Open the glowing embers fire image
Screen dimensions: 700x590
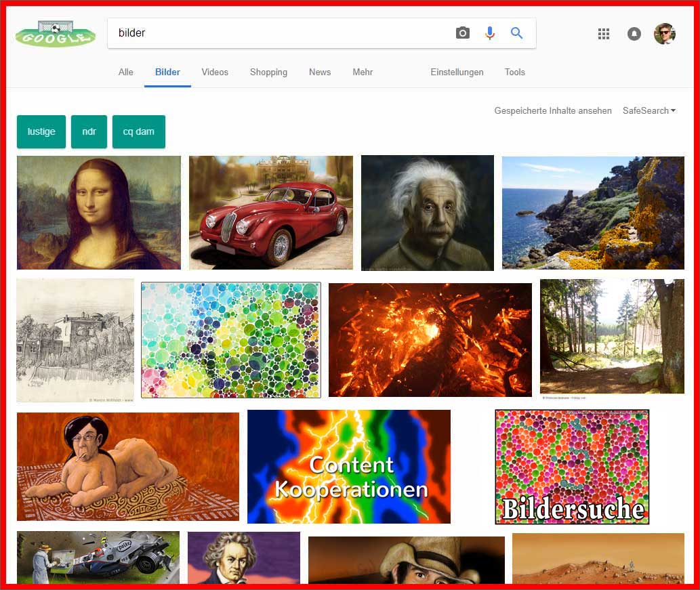coord(430,340)
